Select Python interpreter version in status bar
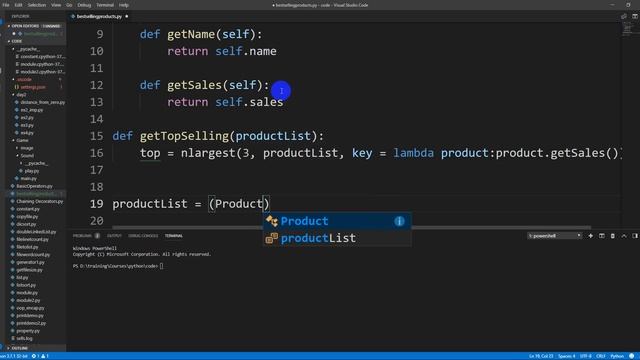The height and width of the screenshot is (360, 640). pos(14,356)
